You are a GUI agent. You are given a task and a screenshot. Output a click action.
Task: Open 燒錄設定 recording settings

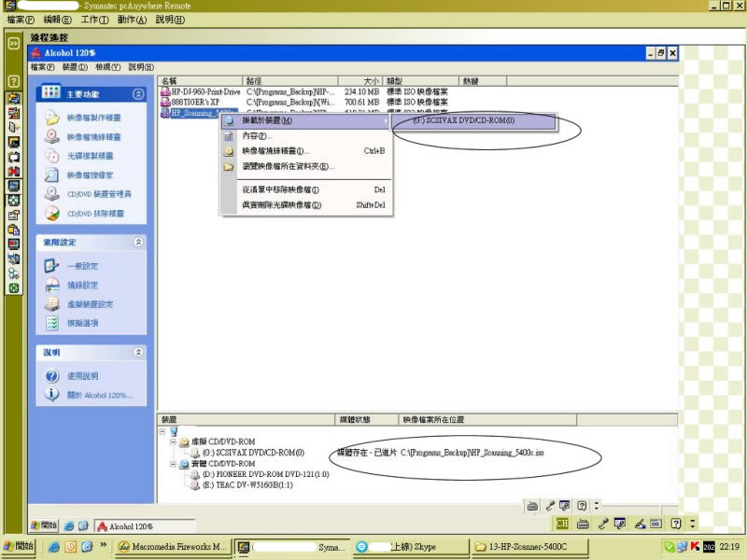[x=82, y=286]
